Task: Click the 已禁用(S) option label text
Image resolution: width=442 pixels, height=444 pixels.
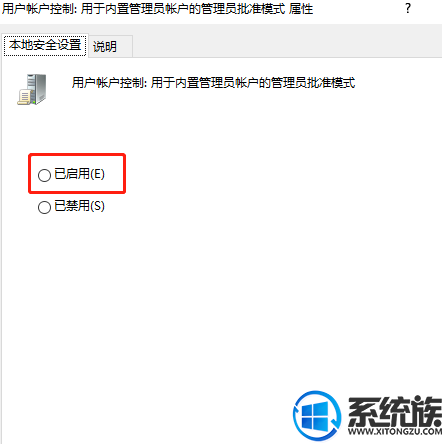Action: click(x=80, y=206)
